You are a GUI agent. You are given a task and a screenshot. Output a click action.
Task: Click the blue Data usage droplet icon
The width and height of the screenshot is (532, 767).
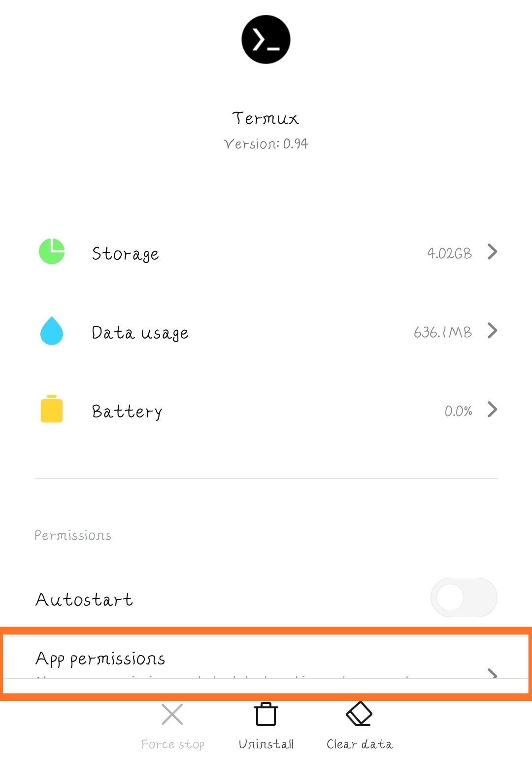(x=52, y=331)
